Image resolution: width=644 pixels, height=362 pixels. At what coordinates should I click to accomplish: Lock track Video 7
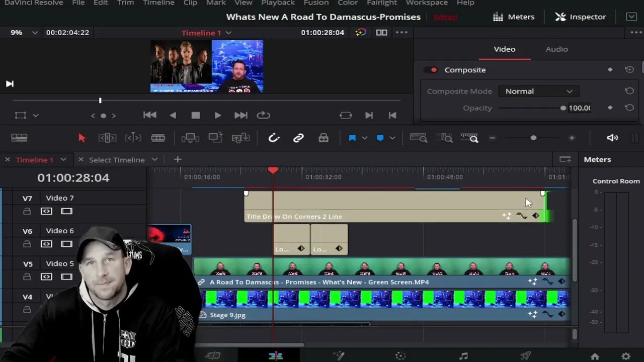click(27, 211)
